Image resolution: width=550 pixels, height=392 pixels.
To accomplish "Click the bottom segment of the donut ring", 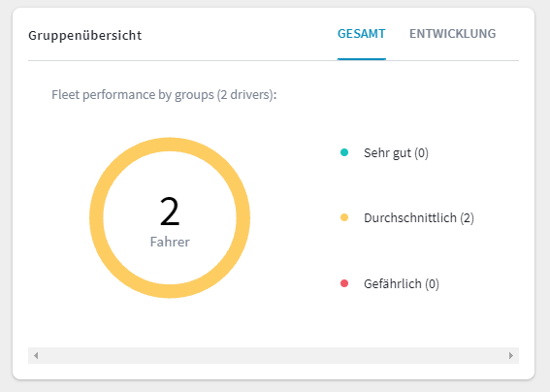I will (170, 291).
